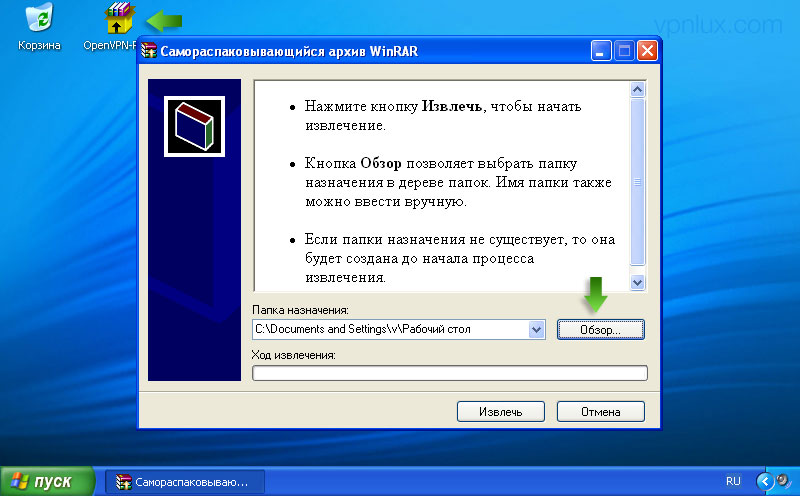
Task: Click the bold word Извлечь in instructions
Action: point(451,106)
